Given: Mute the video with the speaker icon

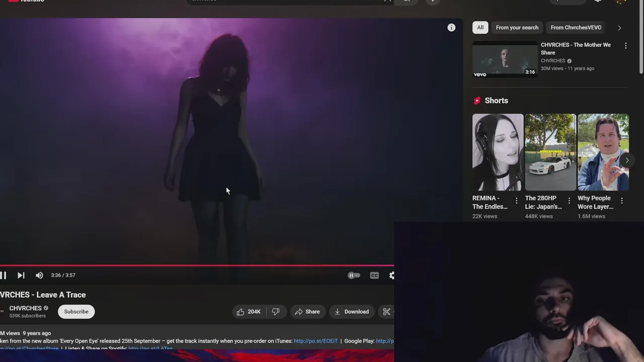Looking at the screenshot, I should pyautogui.click(x=39, y=275).
